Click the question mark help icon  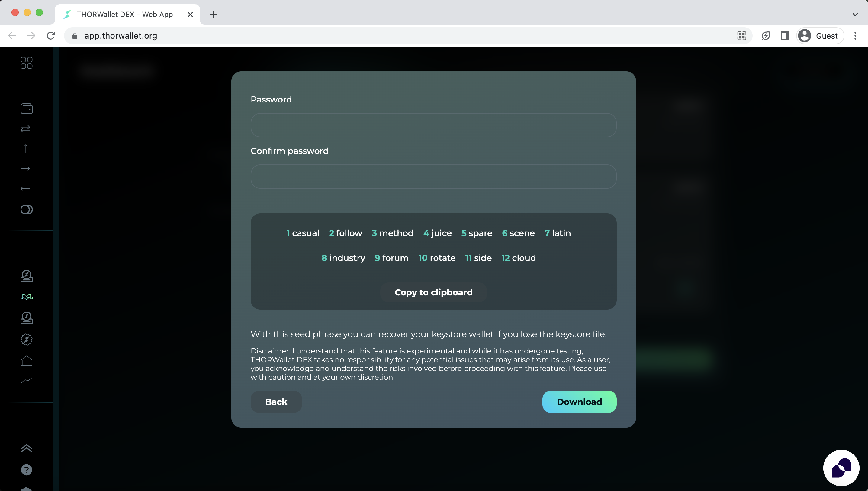tap(26, 470)
